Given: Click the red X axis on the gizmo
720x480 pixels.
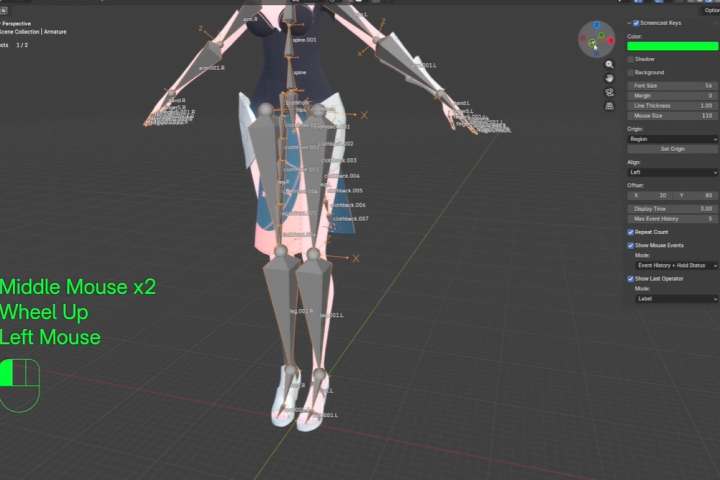Looking at the screenshot, I should pyautogui.click(x=611, y=40).
